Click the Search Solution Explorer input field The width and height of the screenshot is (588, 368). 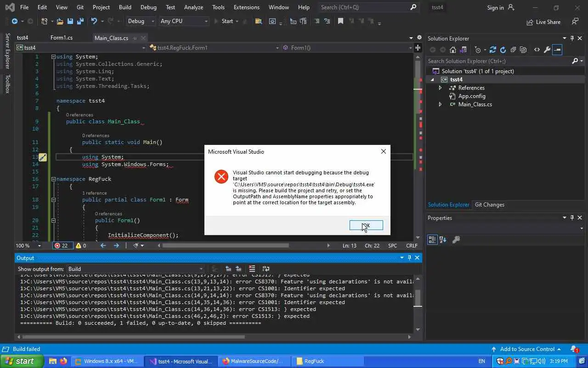pos(499,61)
